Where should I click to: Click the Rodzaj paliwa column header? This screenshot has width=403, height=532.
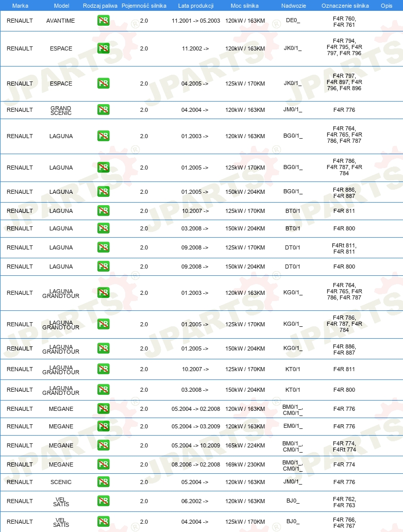pos(100,6)
